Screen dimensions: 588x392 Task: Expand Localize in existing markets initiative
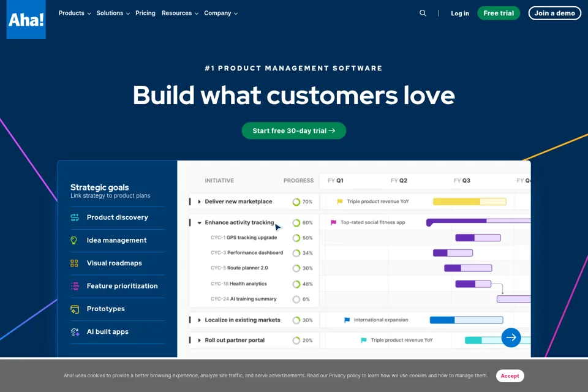pos(199,320)
